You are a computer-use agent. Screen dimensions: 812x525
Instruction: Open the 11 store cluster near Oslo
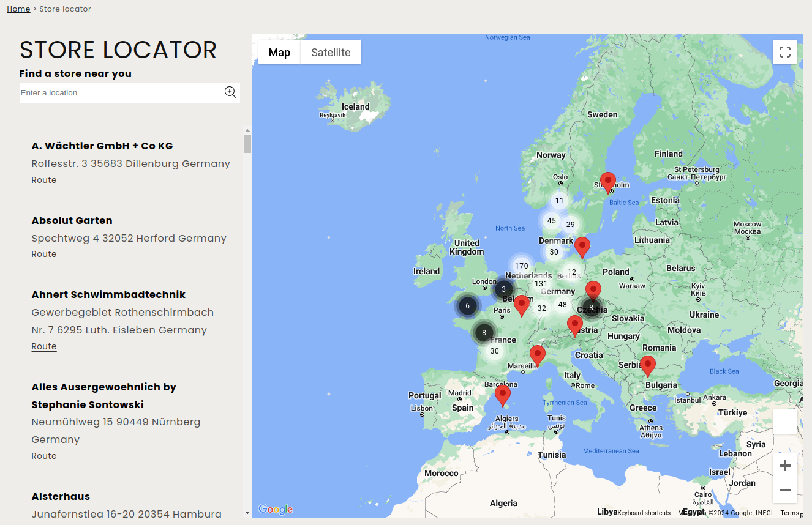559,201
